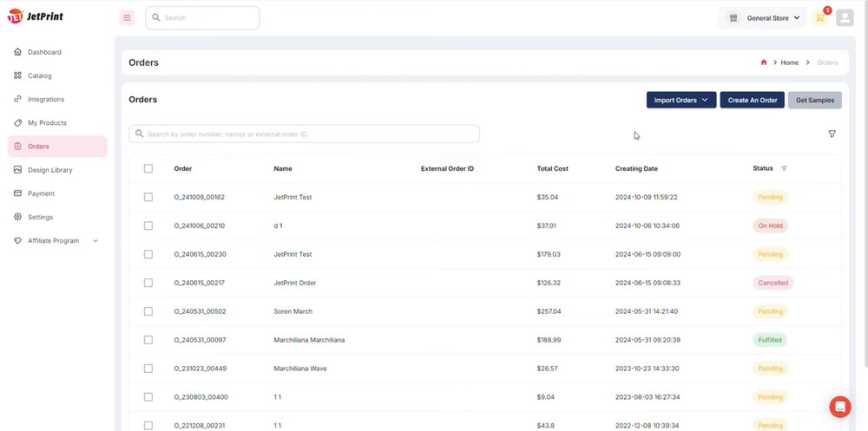Image resolution: width=868 pixels, height=431 pixels.
Task: Click the JetPrint logo
Action: (x=36, y=16)
